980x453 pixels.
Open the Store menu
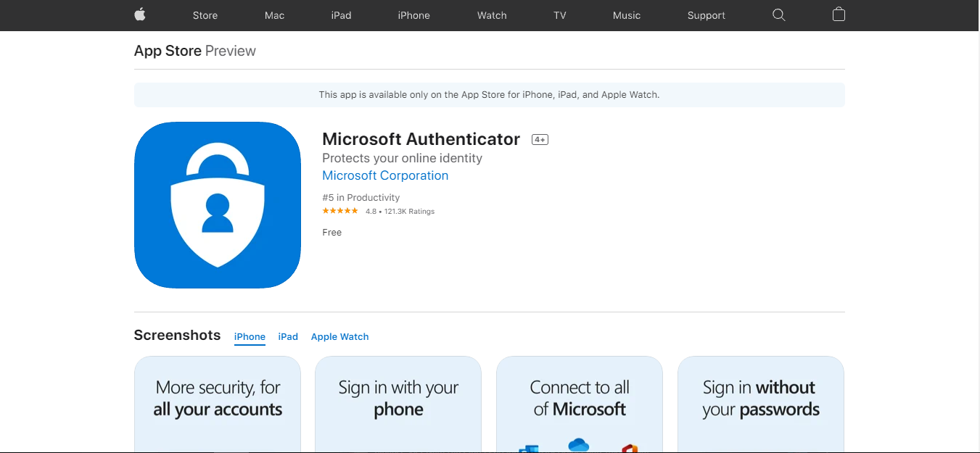(x=205, y=15)
